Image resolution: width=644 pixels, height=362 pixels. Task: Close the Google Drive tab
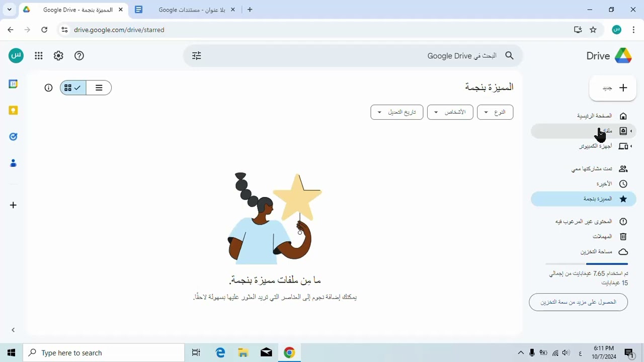tap(120, 10)
